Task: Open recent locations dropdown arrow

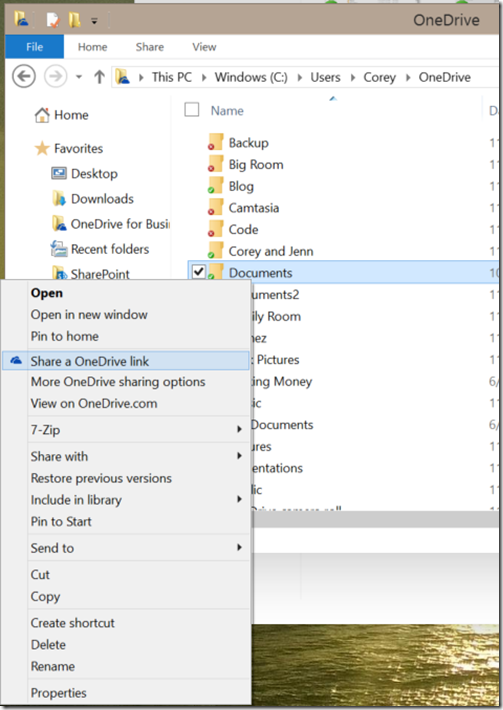Action: coord(79,77)
